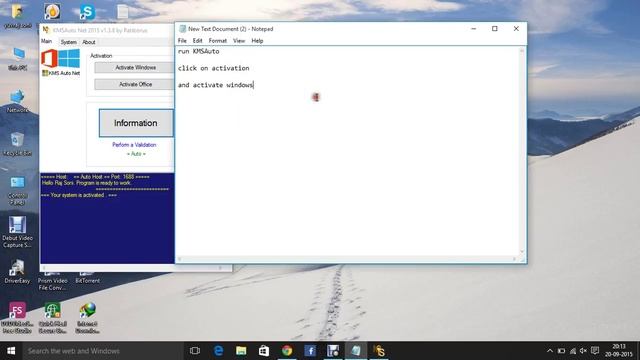Image resolution: width=640 pixels, height=360 pixels.
Task: Expand the hidden system tray icons
Action: [x=550, y=351]
